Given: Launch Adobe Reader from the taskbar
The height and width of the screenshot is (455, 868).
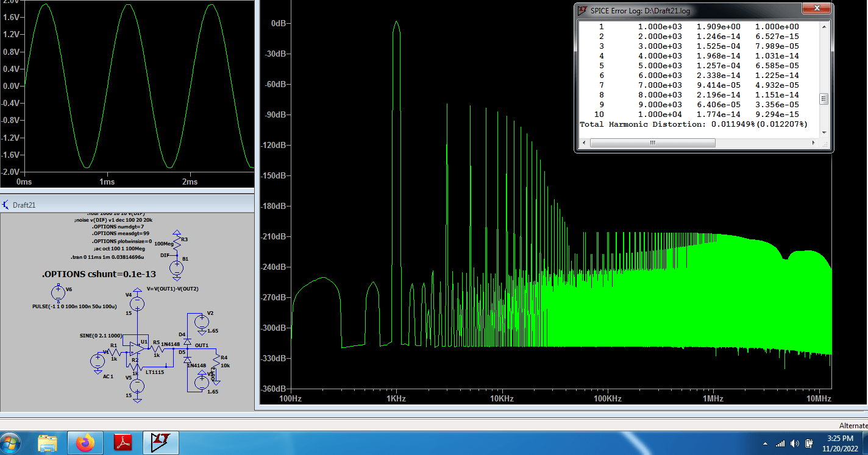Looking at the screenshot, I should pos(123,443).
